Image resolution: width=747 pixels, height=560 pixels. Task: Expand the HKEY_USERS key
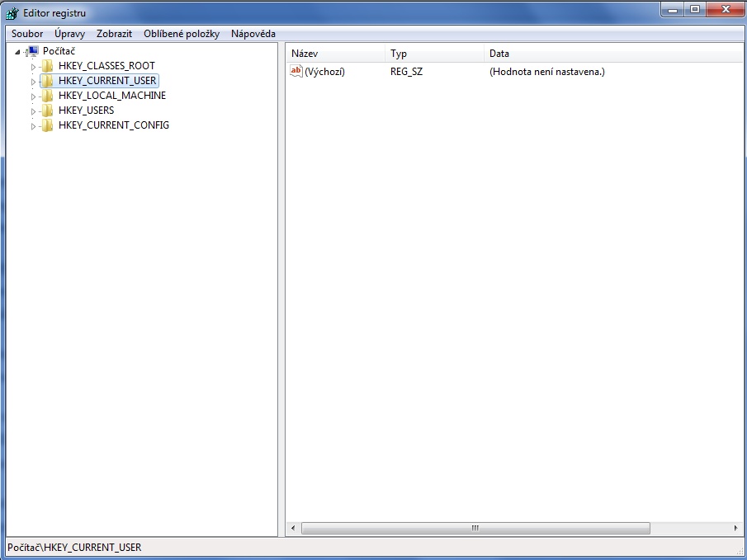click(x=34, y=111)
